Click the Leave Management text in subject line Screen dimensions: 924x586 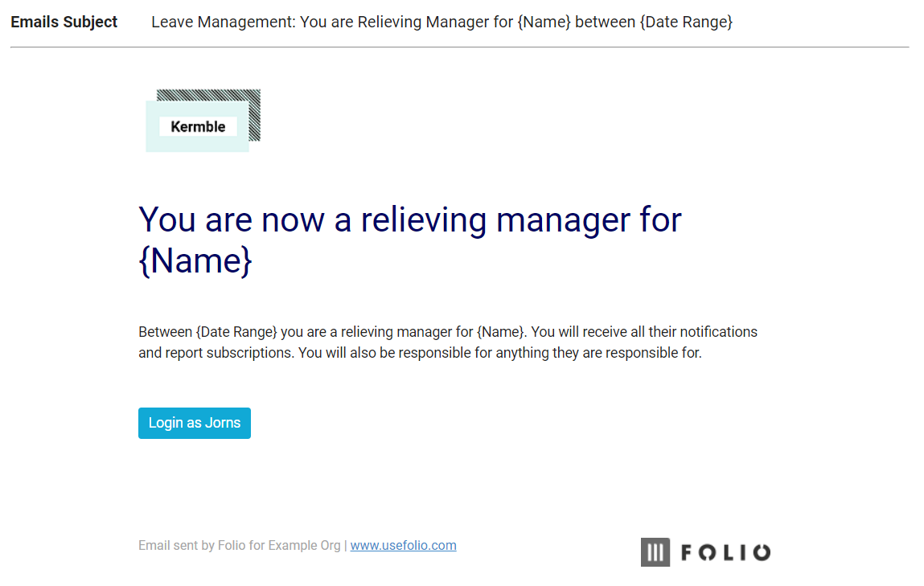[x=224, y=22]
